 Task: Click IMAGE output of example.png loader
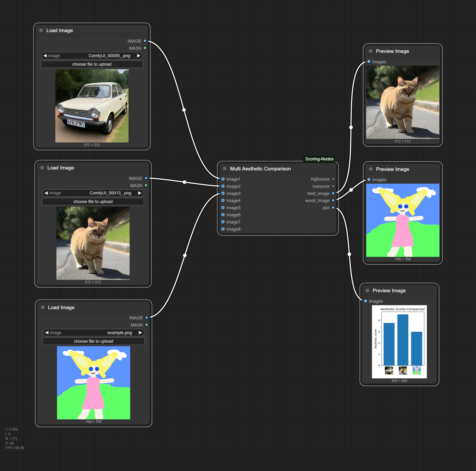pyautogui.click(x=147, y=318)
